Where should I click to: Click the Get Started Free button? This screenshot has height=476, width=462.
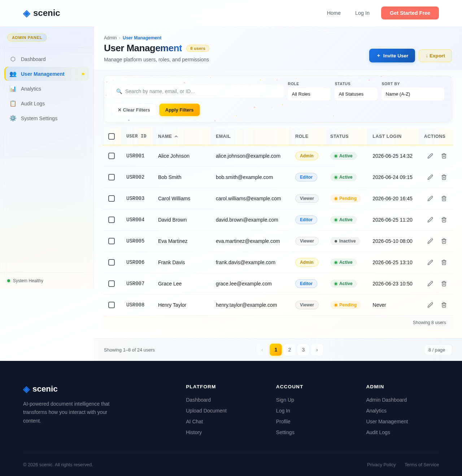(410, 13)
